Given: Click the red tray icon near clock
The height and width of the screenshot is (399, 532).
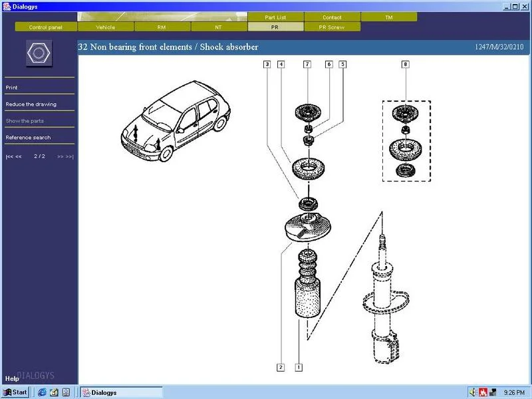Looking at the screenshot, I should tap(483, 392).
